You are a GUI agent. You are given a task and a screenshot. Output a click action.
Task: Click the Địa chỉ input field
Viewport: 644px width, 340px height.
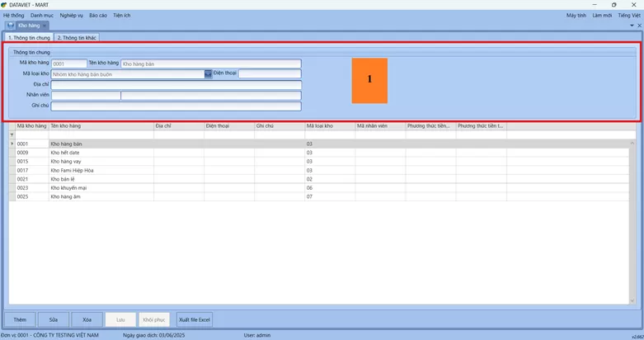(x=176, y=84)
